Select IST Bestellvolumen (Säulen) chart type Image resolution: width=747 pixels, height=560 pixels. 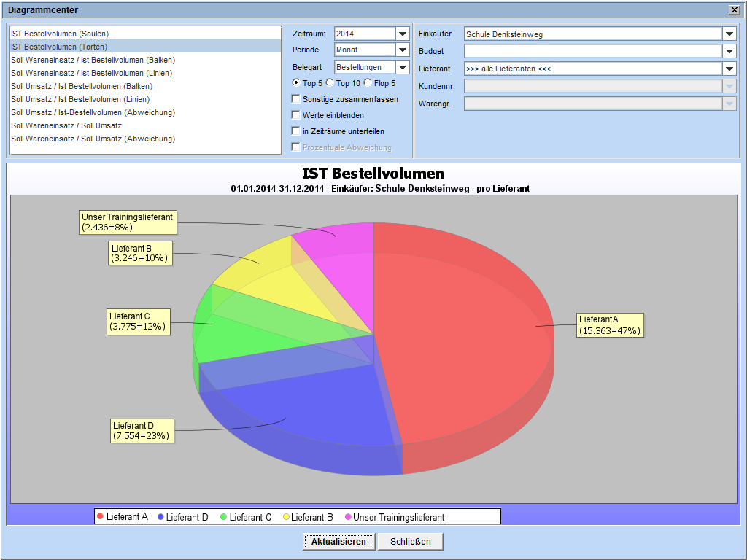click(60, 34)
